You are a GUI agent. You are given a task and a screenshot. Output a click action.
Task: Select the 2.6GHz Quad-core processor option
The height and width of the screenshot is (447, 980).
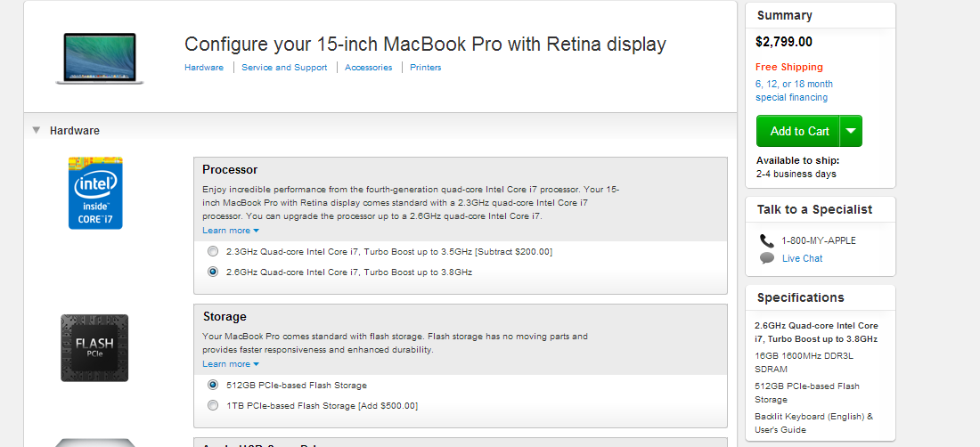tap(213, 272)
